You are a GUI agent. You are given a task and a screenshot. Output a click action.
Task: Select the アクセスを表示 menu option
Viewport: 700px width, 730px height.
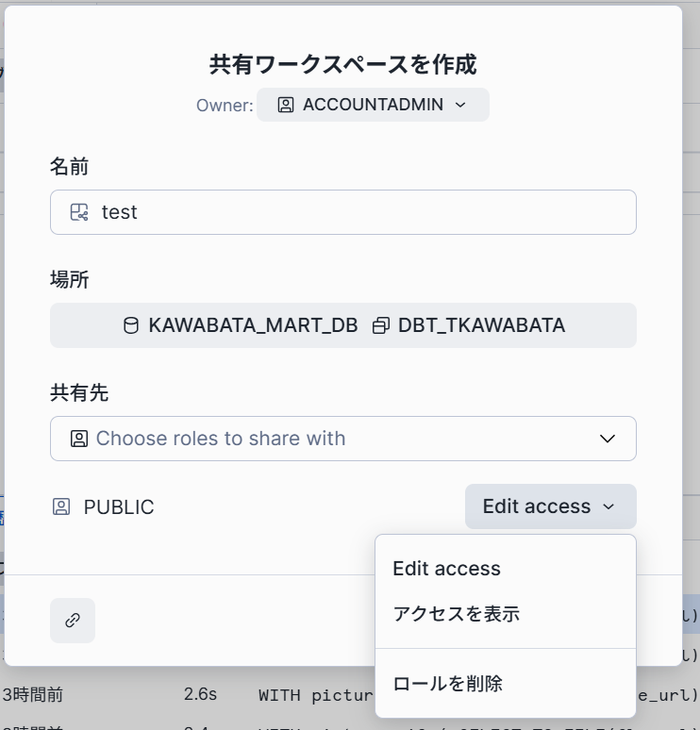click(457, 614)
